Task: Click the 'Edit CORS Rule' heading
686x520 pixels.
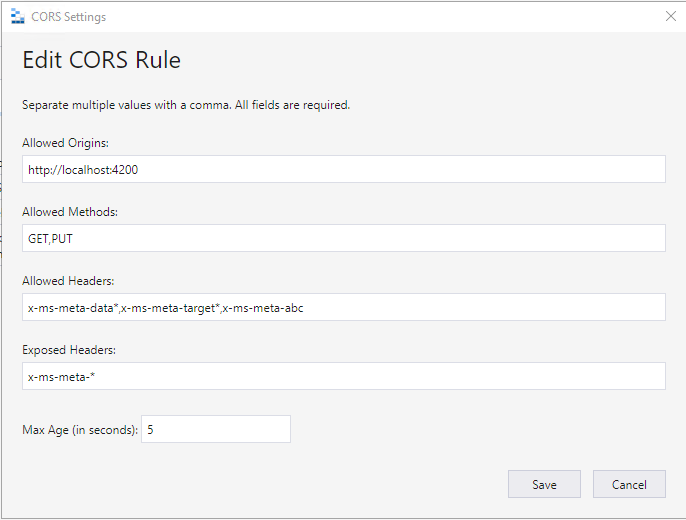Action: 102,60
